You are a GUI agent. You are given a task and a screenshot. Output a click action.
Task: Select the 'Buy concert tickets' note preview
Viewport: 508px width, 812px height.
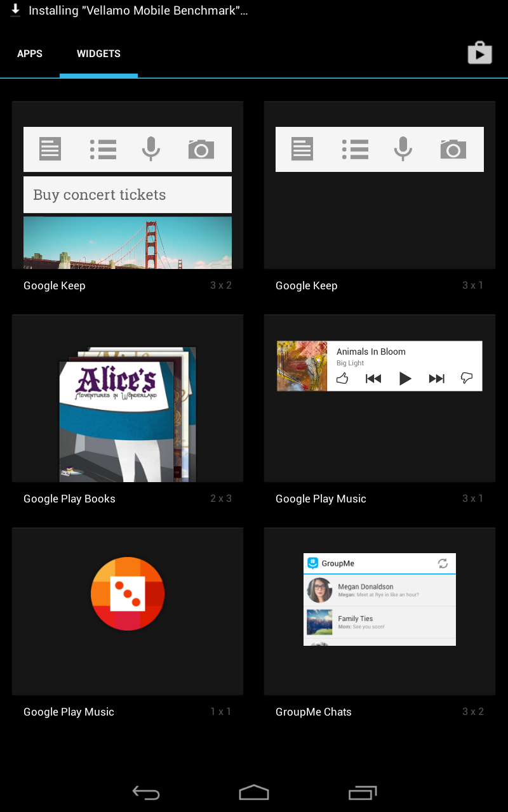[128, 195]
